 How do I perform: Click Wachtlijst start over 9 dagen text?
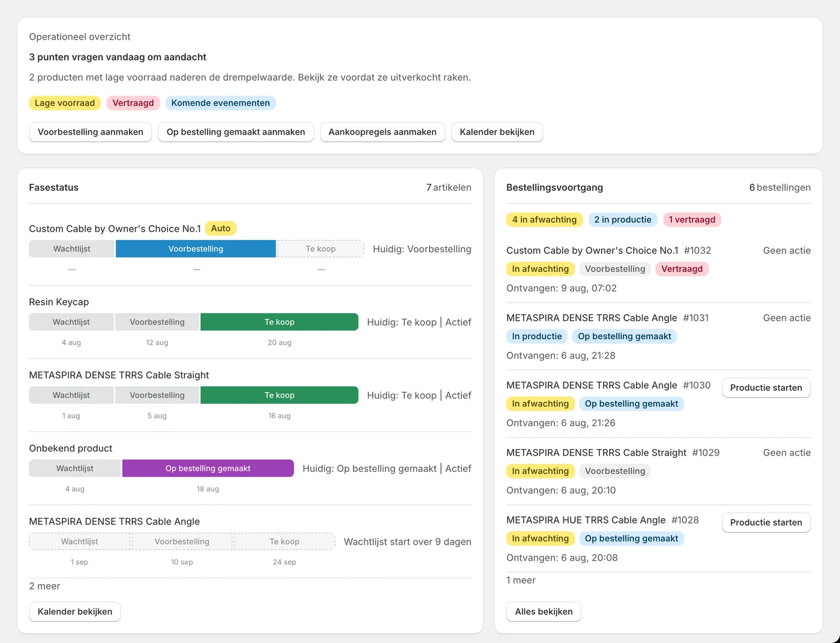[407, 542]
